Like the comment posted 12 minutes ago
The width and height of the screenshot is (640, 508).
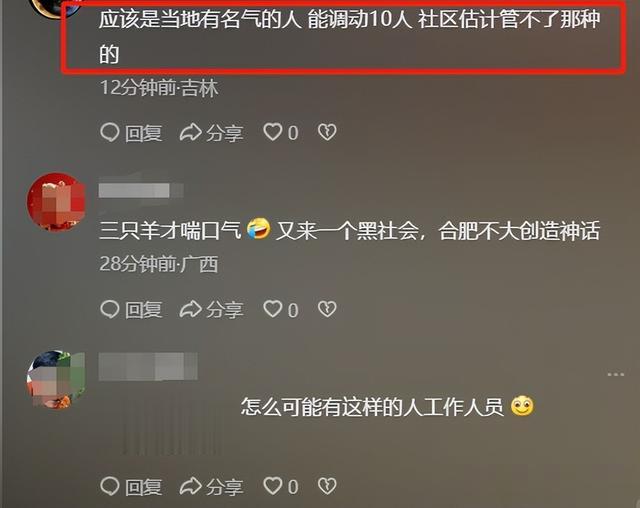click(x=281, y=133)
